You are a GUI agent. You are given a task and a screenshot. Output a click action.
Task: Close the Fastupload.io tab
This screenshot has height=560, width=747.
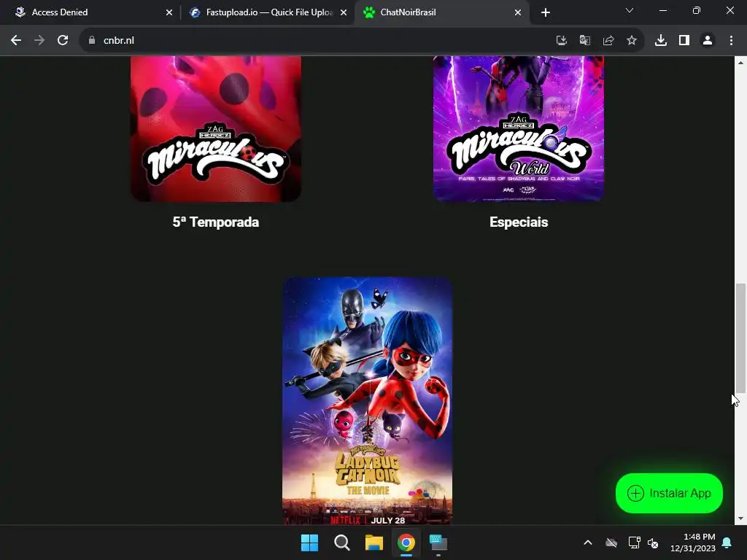[344, 12]
